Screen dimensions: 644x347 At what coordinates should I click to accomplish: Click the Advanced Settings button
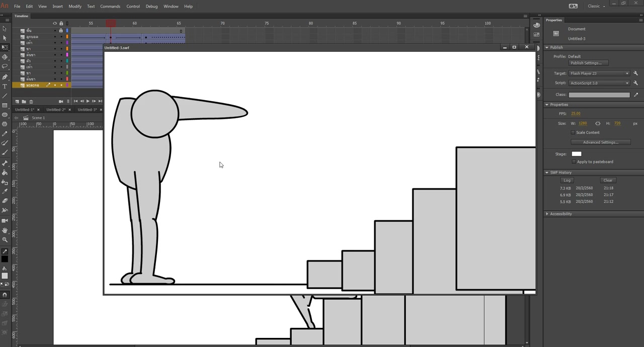coord(600,142)
